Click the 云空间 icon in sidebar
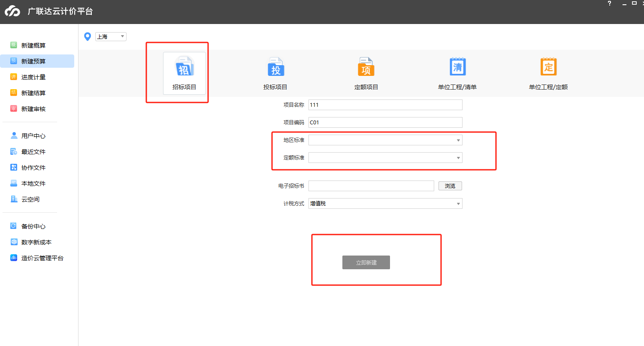 coord(14,199)
